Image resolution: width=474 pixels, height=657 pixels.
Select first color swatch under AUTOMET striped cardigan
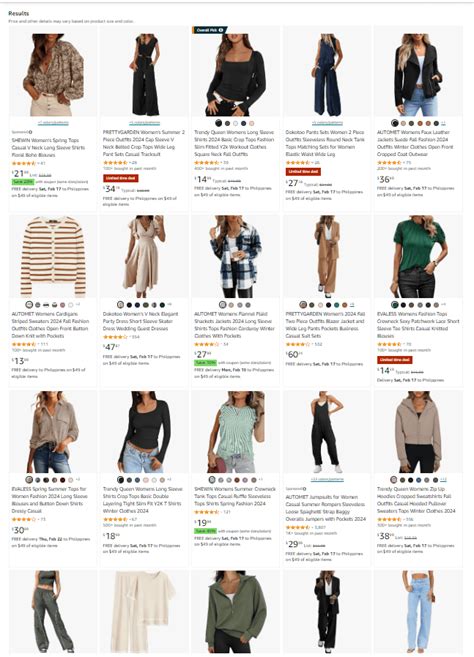click(x=29, y=305)
